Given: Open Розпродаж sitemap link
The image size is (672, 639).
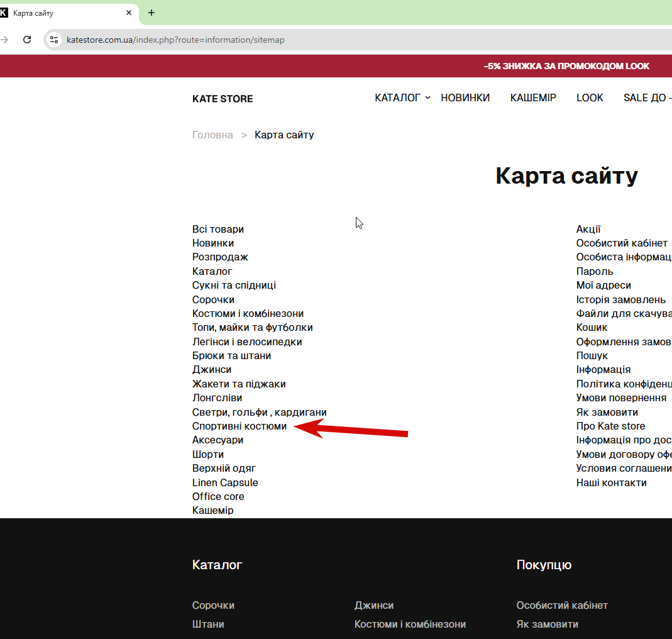Looking at the screenshot, I should pyautogui.click(x=220, y=257).
